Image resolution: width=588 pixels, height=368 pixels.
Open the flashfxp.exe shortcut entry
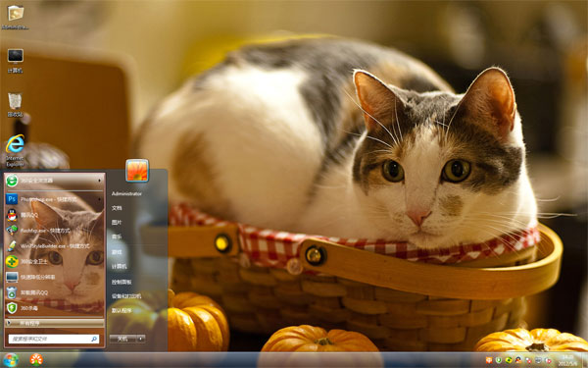[54, 231]
